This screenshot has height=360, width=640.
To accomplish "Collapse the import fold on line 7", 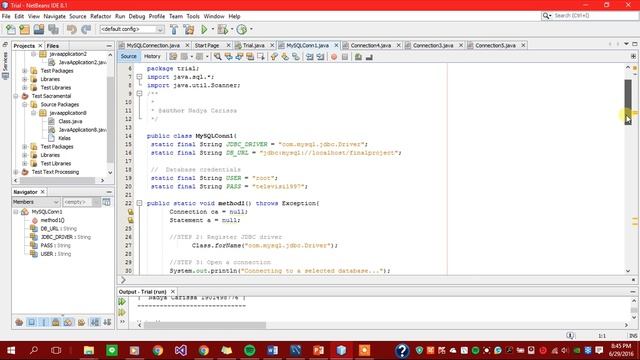I will pyautogui.click(x=139, y=77).
